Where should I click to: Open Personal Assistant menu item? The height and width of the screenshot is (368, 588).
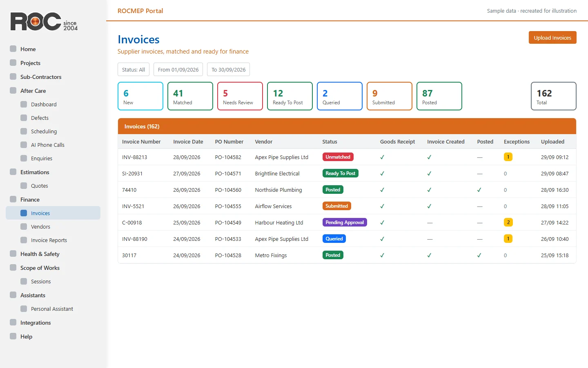pyautogui.click(x=53, y=309)
